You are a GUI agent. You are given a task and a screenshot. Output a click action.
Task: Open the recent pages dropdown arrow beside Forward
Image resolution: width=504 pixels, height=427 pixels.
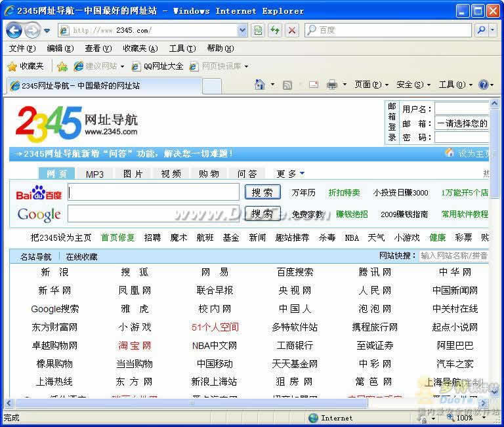(47, 31)
